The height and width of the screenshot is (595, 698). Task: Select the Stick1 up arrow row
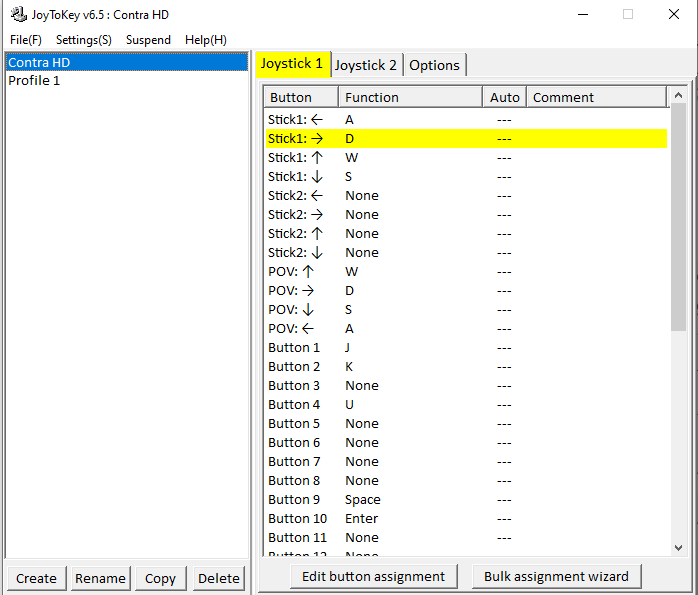466,158
